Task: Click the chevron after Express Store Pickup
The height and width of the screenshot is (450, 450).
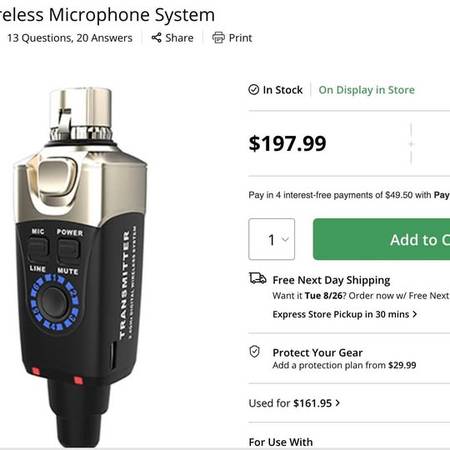Action: click(415, 314)
